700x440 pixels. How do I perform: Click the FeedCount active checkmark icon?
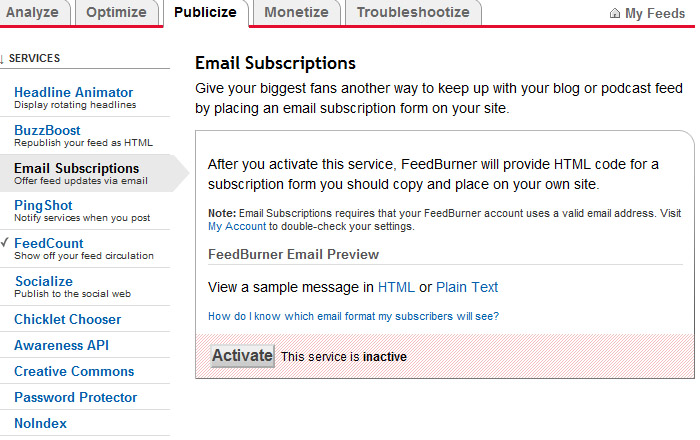[4, 242]
